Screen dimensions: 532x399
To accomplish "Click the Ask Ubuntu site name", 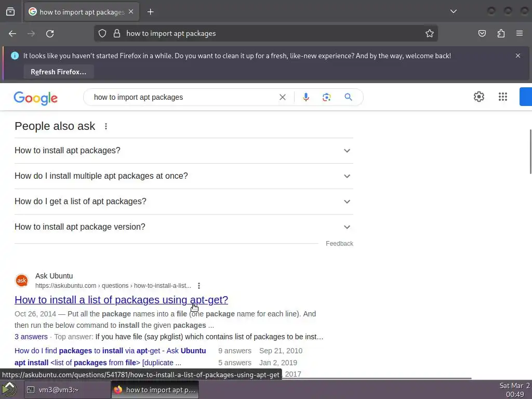I will [54, 276].
